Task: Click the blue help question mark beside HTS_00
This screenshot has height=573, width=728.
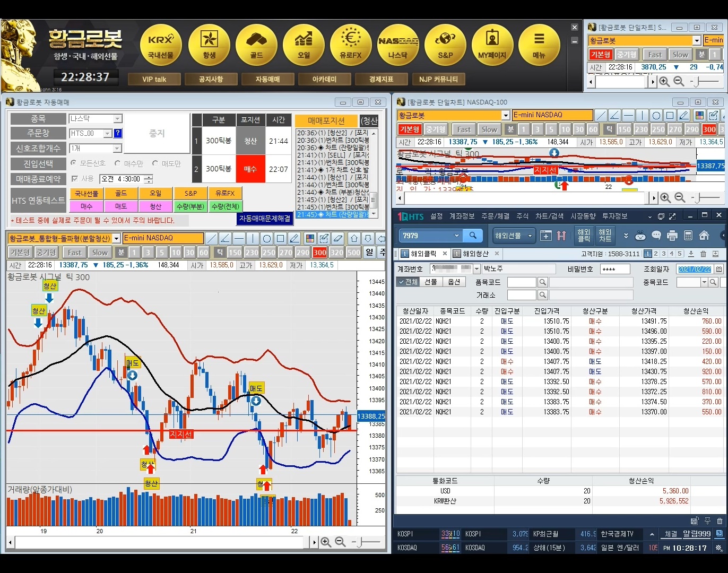Action: [x=118, y=133]
